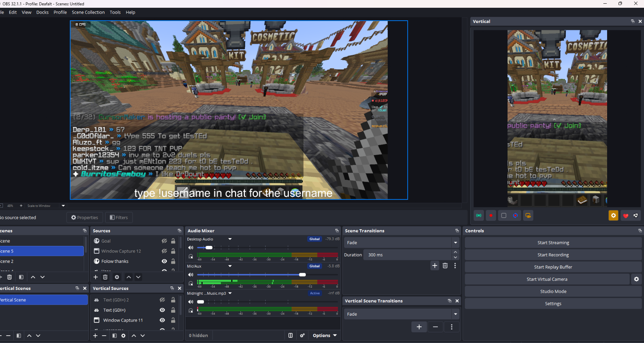Open Virtual Camera settings gear
The width and height of the screenshot is (644, 343).
pos(636,279)
